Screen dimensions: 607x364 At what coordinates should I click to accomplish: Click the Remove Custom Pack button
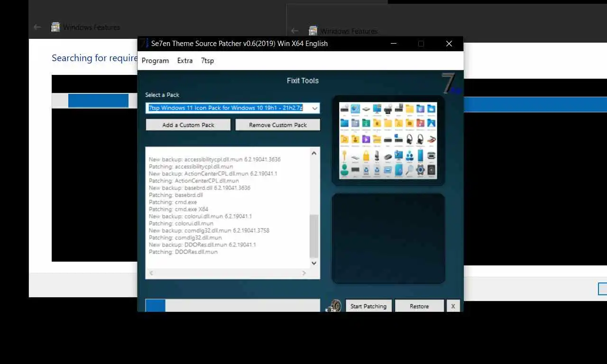click(278, 125)
